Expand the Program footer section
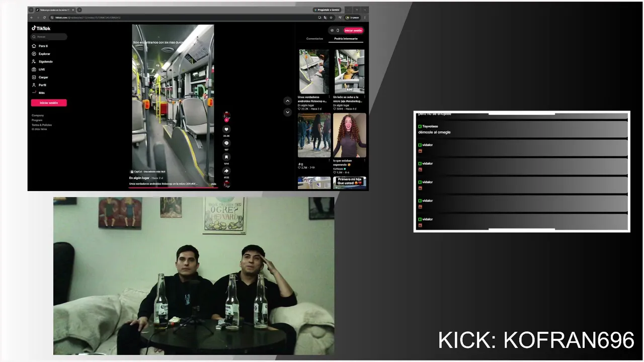 [x=37, y=120]
